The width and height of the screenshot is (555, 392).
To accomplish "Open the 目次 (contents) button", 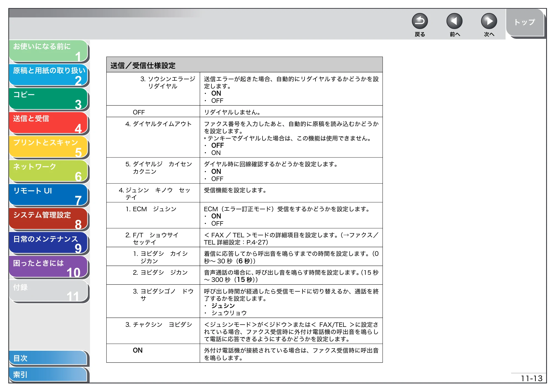I will pos(48,358).
